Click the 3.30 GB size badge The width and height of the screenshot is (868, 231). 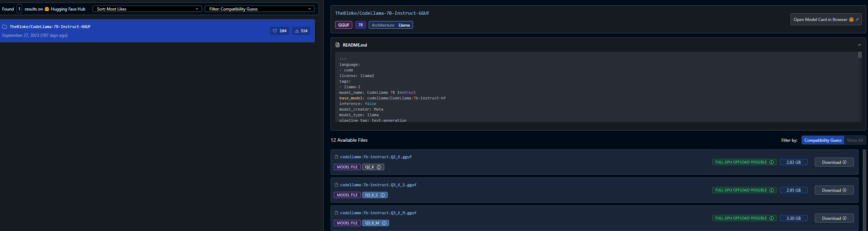[793, 218]
